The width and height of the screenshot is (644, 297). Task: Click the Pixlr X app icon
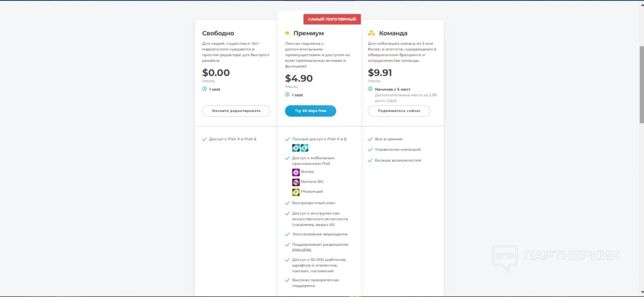[296, 148]
